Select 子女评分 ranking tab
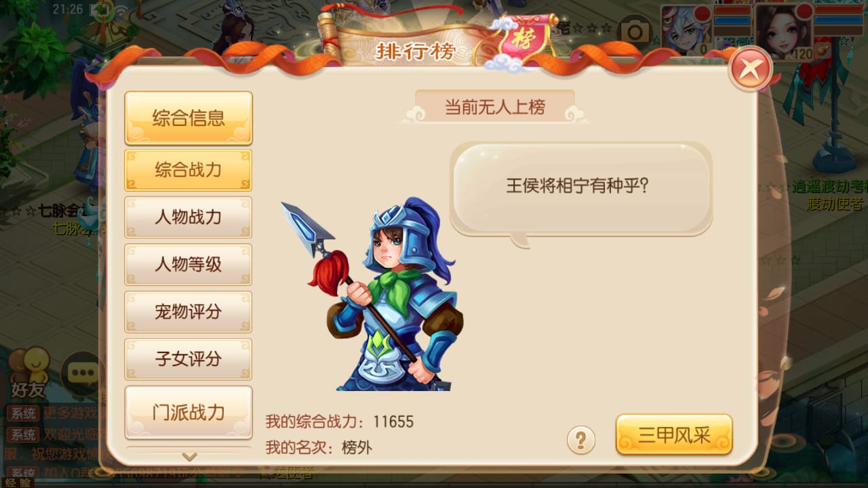 tap(189, 359)
